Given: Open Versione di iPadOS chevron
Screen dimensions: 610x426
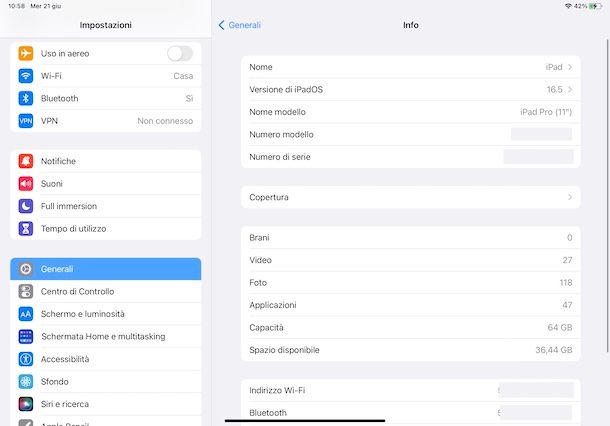Looking at the screenshot, I should [570, 89].
